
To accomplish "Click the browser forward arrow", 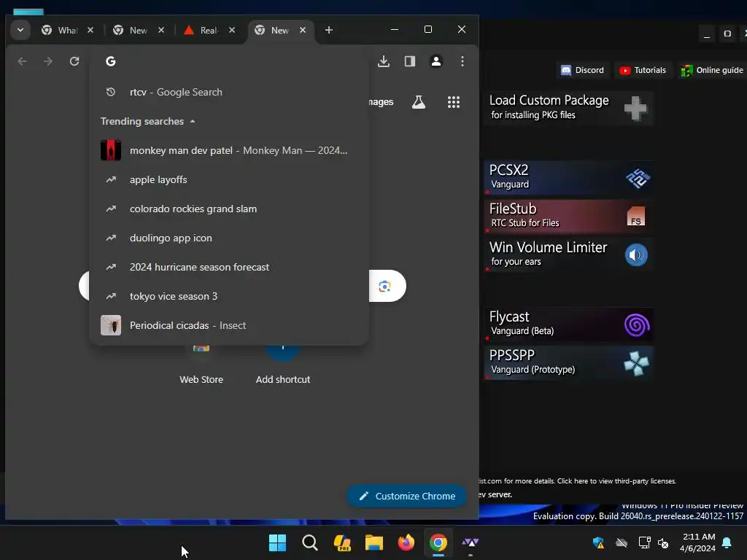I will [48, 61].
